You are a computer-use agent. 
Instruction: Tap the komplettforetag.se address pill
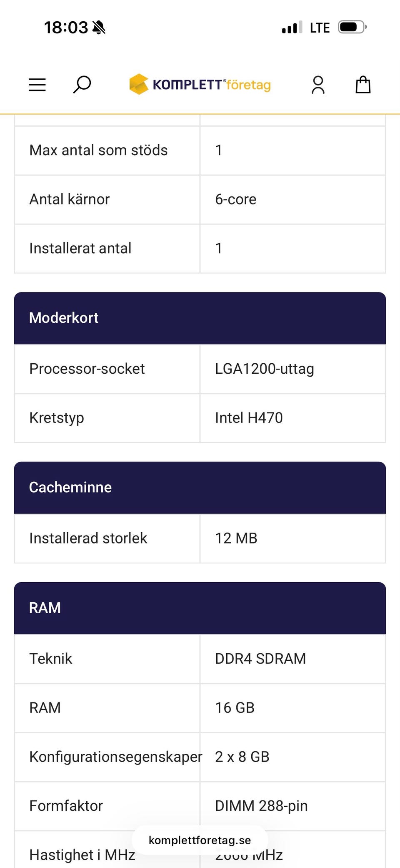pos(200,840)
